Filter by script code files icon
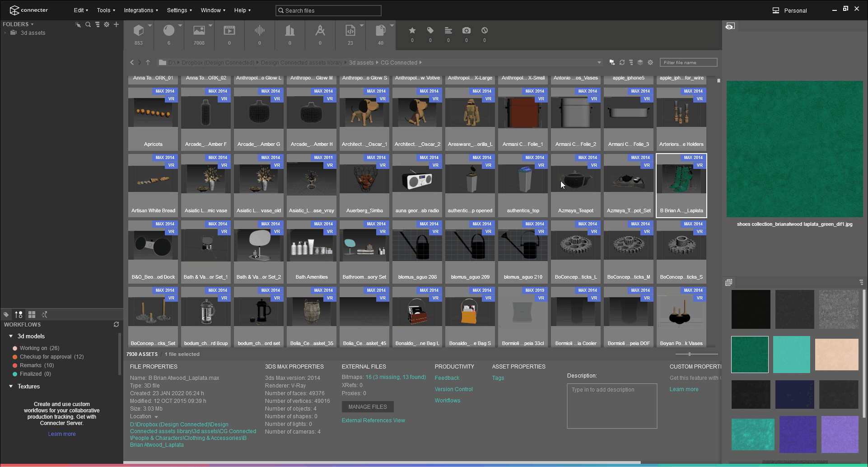Image resolution: width=868 pixels, height=467 pixels. pyautogui.click(x=350, y=31)
